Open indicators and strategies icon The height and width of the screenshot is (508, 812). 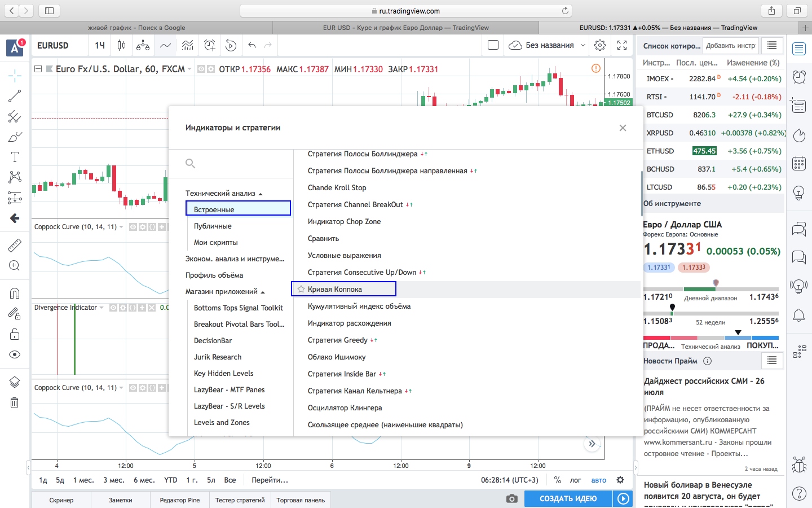[x=165, y=45]
